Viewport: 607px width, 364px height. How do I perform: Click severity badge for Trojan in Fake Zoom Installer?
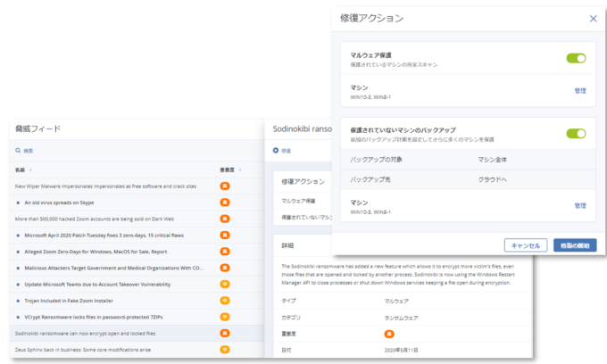(x=225, y=300)
